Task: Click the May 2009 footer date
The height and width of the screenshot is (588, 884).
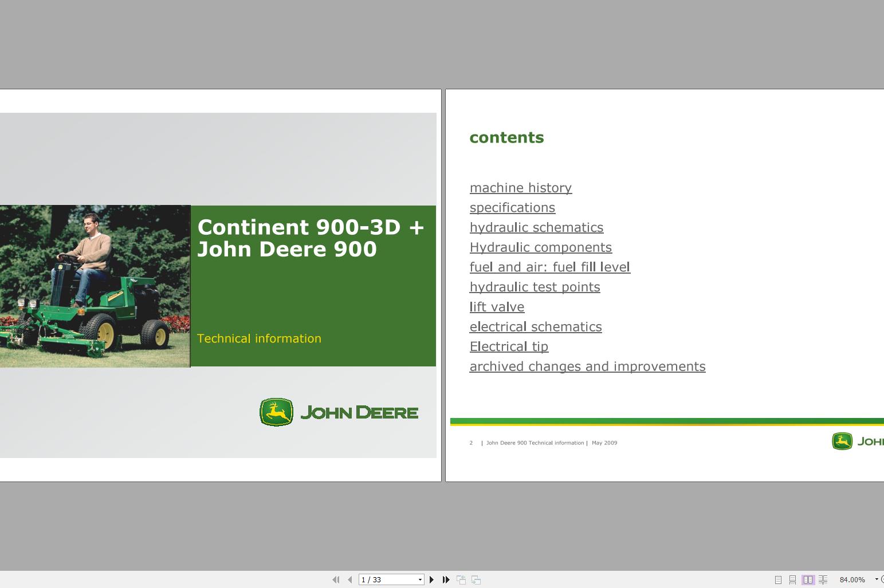Action: click(x=604, y=443)
